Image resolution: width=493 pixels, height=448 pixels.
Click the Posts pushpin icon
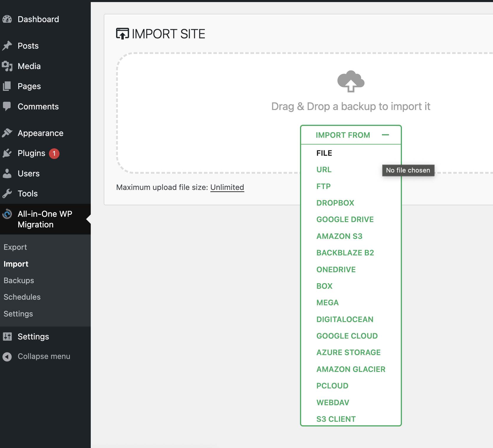coord(7,46)
